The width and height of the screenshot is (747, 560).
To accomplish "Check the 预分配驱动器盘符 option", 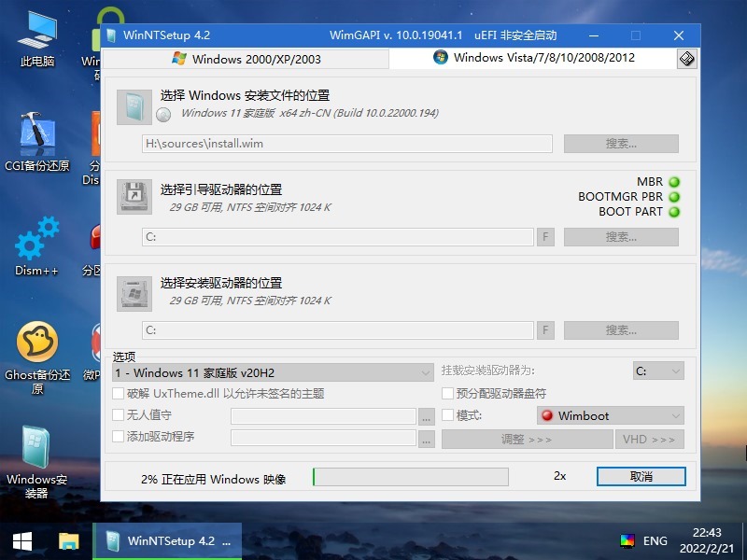I will [x=448, y=394].
